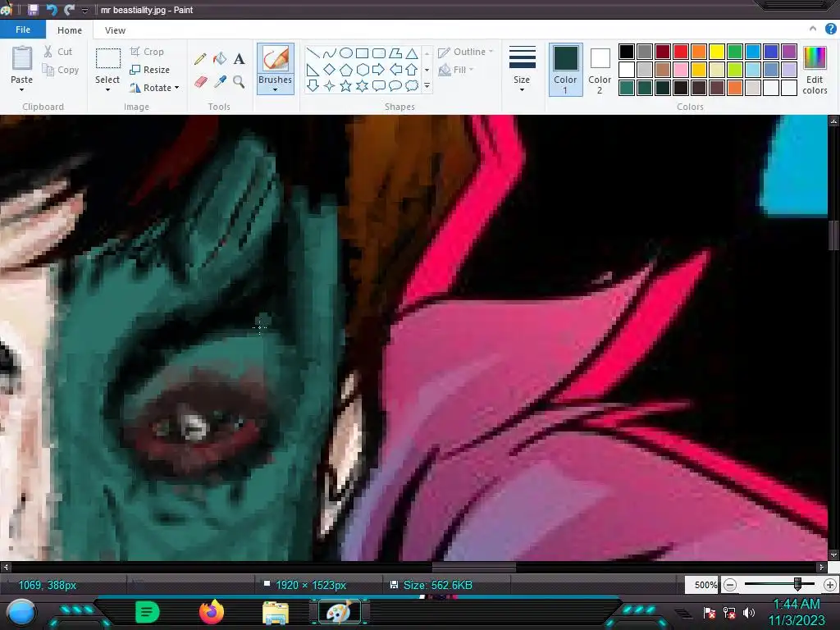
Task: Choose the red color swatch
Action: 680,52
